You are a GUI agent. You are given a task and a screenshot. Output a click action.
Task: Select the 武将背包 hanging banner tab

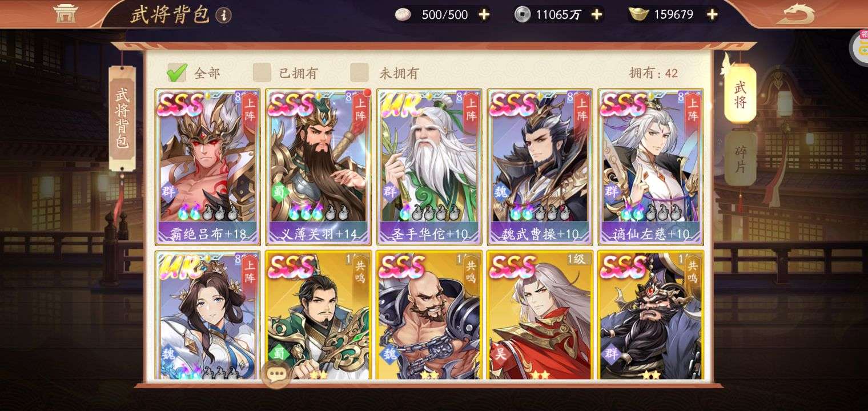[122, 118]
